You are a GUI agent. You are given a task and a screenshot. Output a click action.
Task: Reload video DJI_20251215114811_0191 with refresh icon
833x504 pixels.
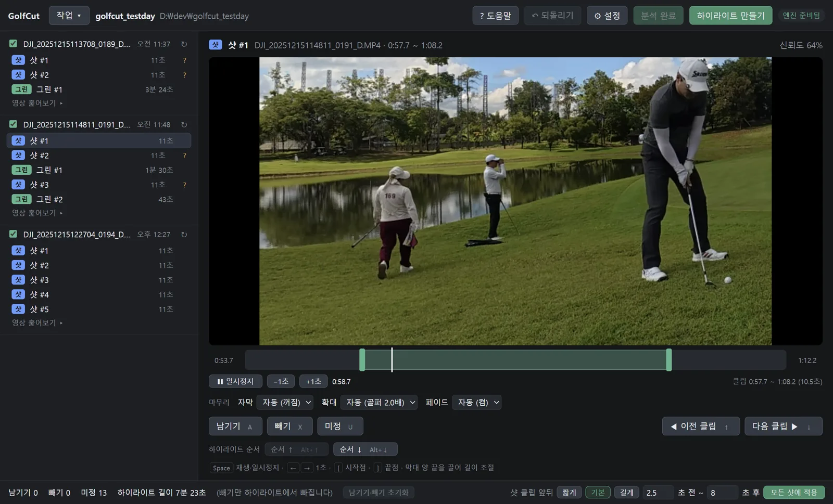click(x=184, y=125)
